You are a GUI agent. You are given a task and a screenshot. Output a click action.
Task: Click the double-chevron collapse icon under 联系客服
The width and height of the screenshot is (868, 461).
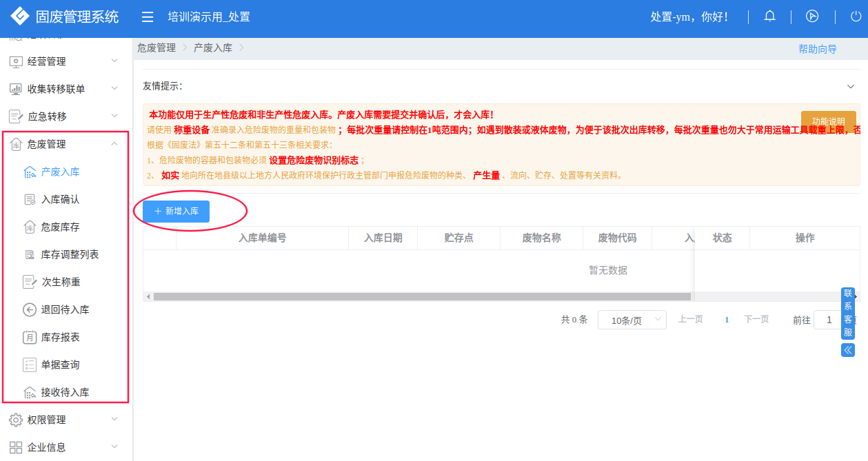click(848, 350)
